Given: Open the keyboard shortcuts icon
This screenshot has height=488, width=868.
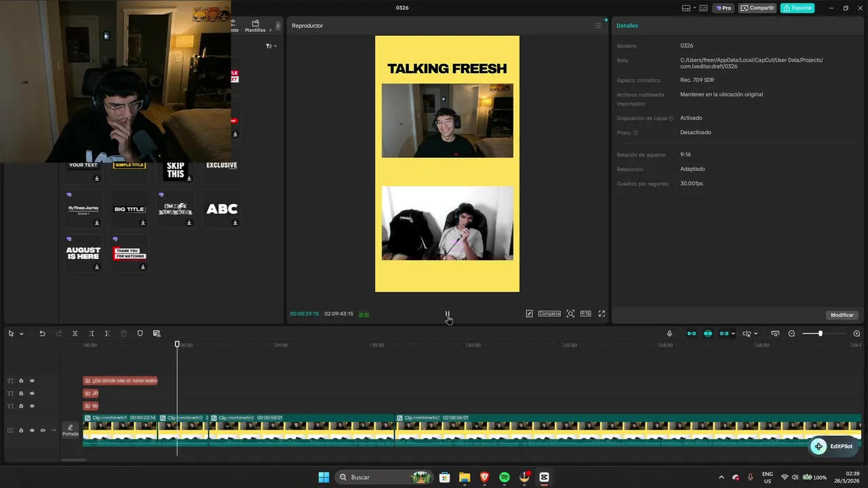Looking at the screenshot, I should click(x=703, y=8).
